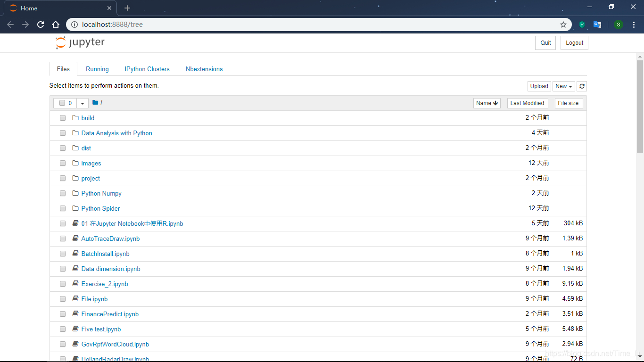
Task: Sort by Last Modified
Action: 527,103
